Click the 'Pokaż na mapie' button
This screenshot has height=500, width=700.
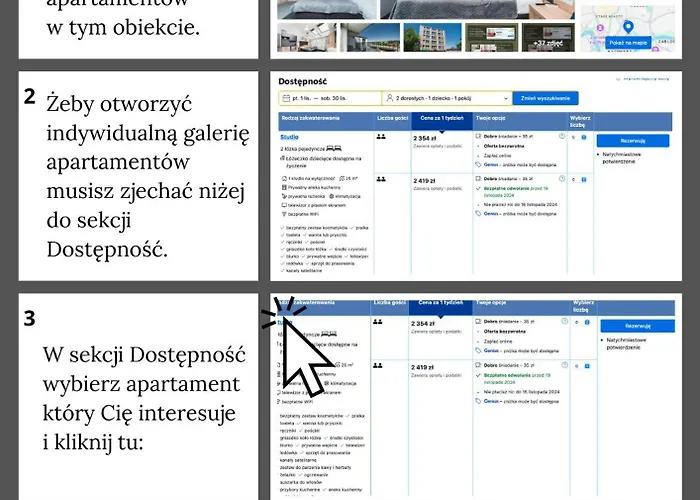click(628, 44)
